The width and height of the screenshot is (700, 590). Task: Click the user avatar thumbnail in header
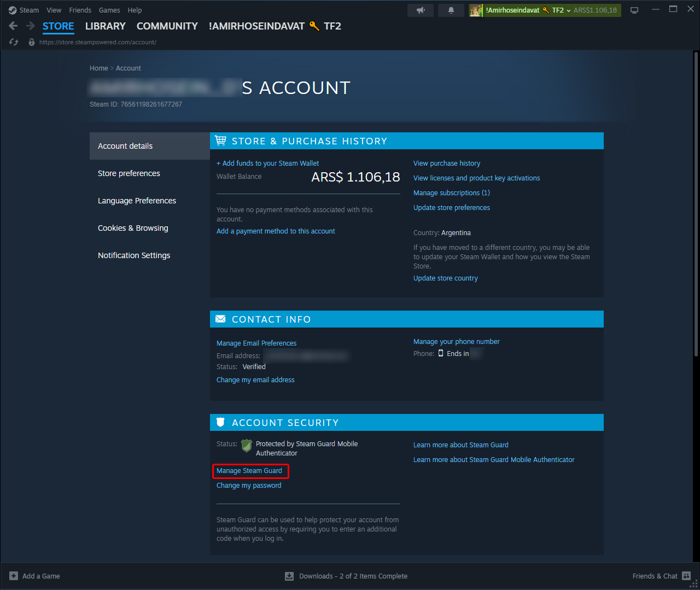coord(476,10)
